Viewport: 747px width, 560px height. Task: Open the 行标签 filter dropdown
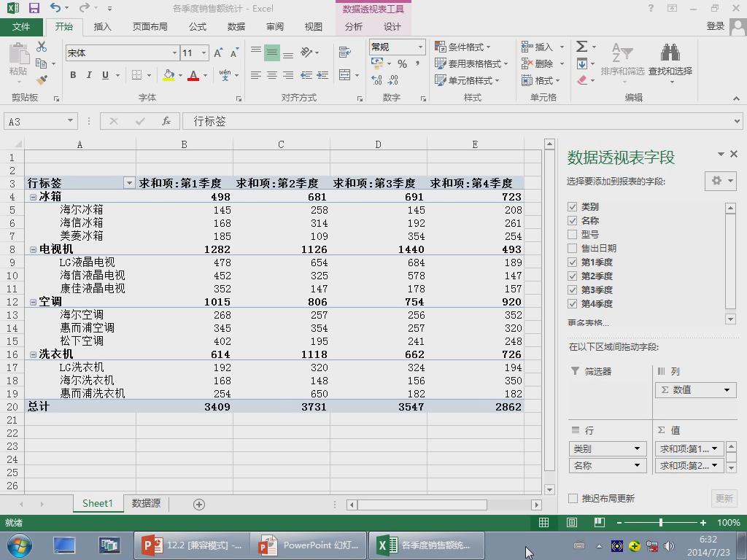point(128,183)
